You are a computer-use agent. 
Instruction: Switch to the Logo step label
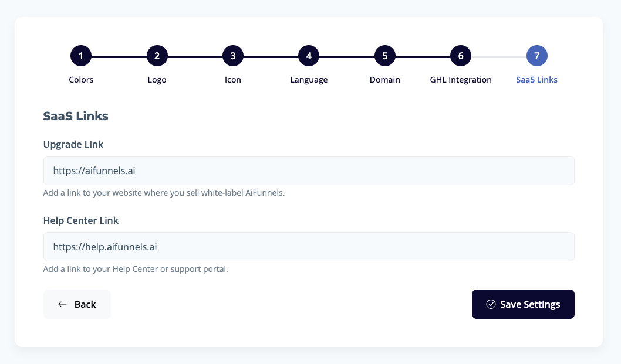pyautogui.click(x=157, y=80)
